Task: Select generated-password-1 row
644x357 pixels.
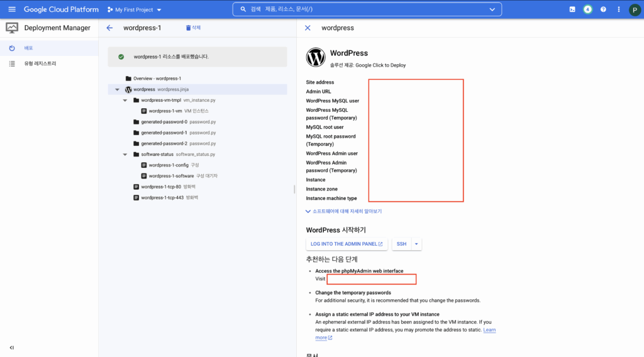Action: click(x=197, y=133)
